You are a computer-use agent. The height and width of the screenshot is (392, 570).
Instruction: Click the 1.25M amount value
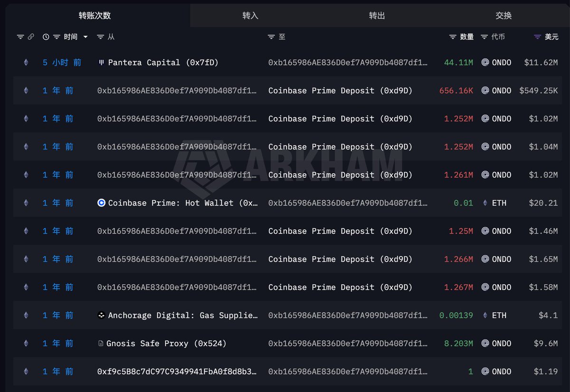click(461, 231)
